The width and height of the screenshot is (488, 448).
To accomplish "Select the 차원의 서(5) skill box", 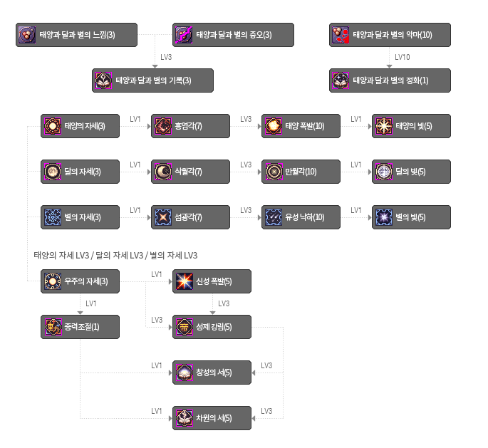I will click(212, 418).
